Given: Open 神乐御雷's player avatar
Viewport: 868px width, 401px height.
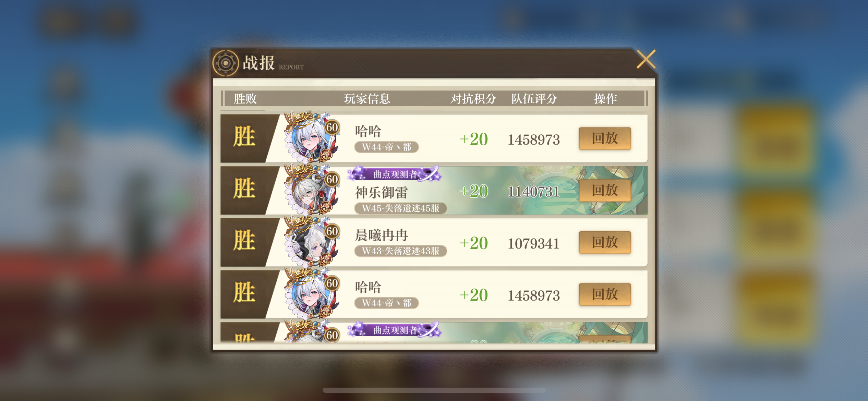Looking at the screenshot, I should tap(311, 190).
